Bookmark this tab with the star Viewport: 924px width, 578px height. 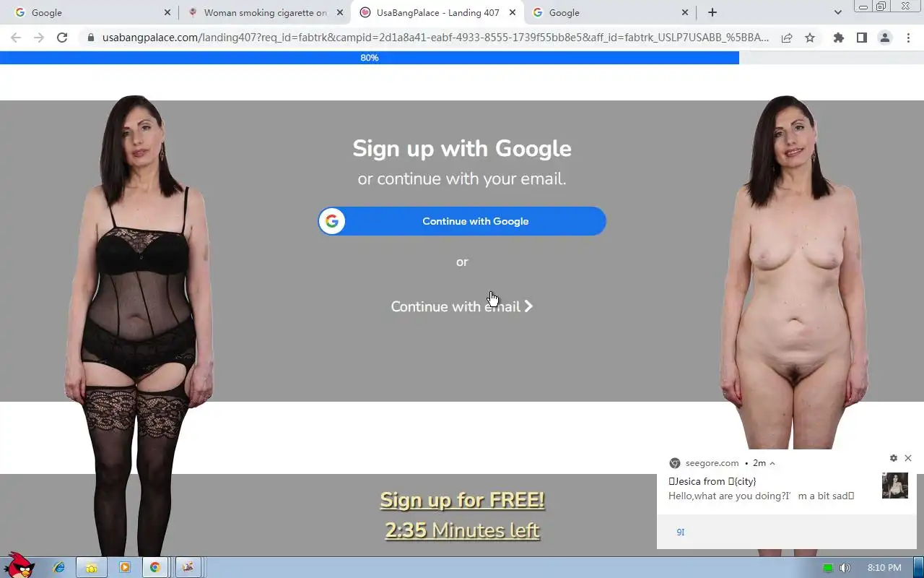click(810, 38)
